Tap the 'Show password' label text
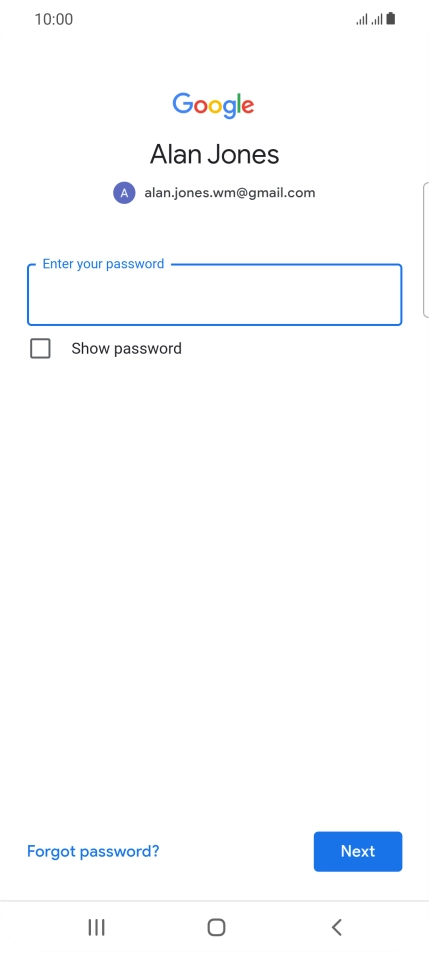This screenshot has height=954, width=429. click(127, 349)
